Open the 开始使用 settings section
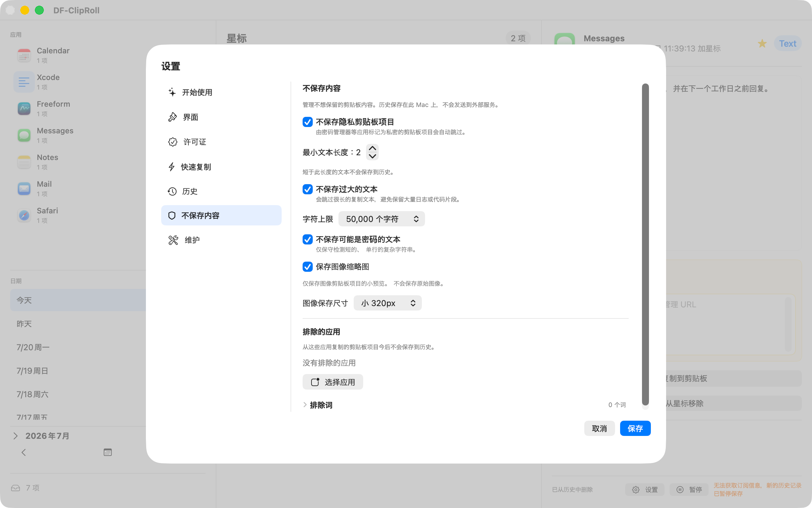 (221, 92)
